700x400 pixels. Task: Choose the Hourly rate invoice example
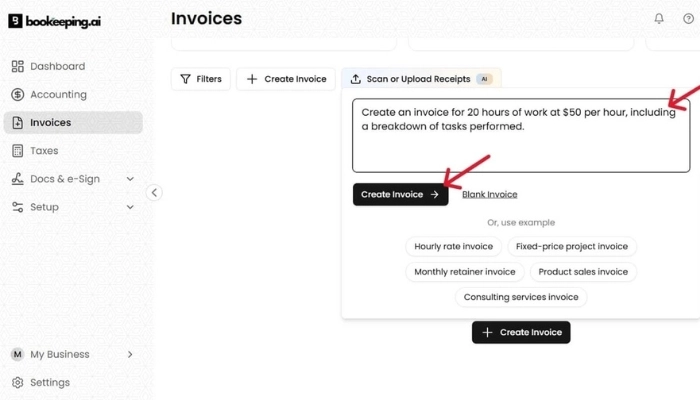pyautogui.click(x=453, y=246)
